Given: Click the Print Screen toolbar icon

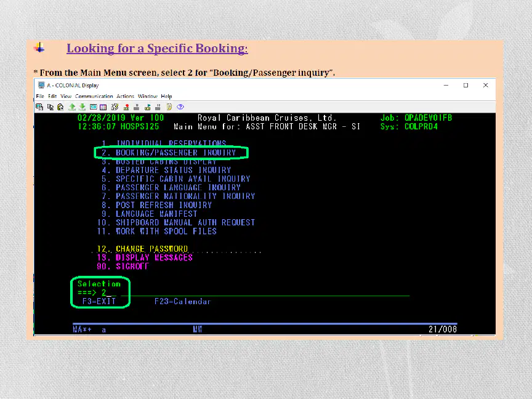Looking at the screenshot, I should (x=39, y=107).
